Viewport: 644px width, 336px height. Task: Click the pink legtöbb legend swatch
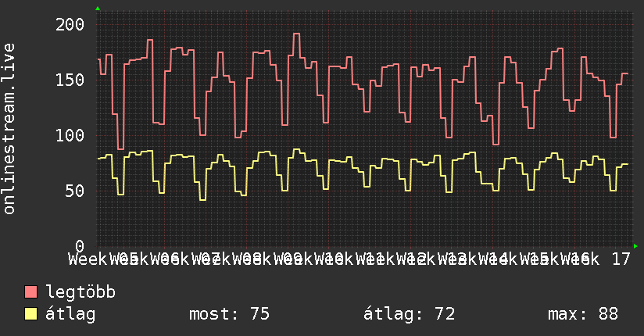[x=30, y=292]
